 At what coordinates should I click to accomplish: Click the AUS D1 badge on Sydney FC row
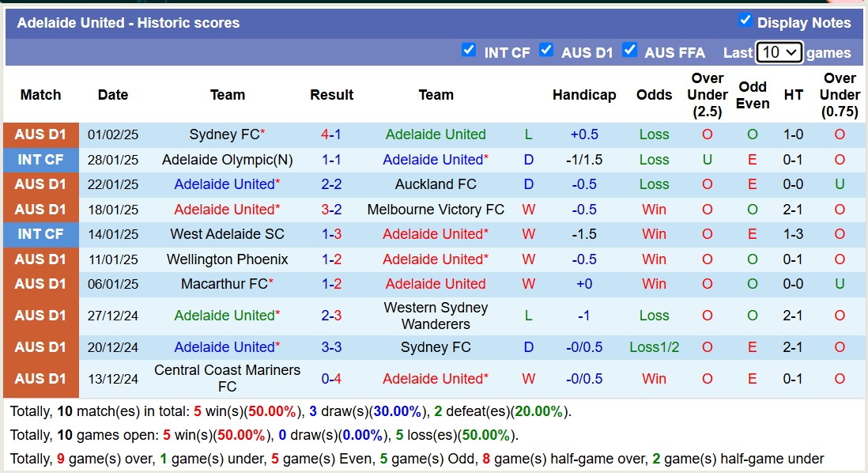40,134
